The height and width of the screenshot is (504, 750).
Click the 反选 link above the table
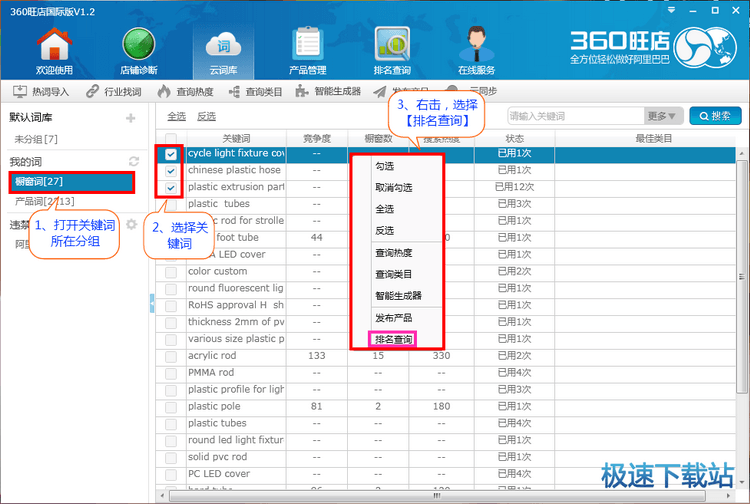point(206,116)
